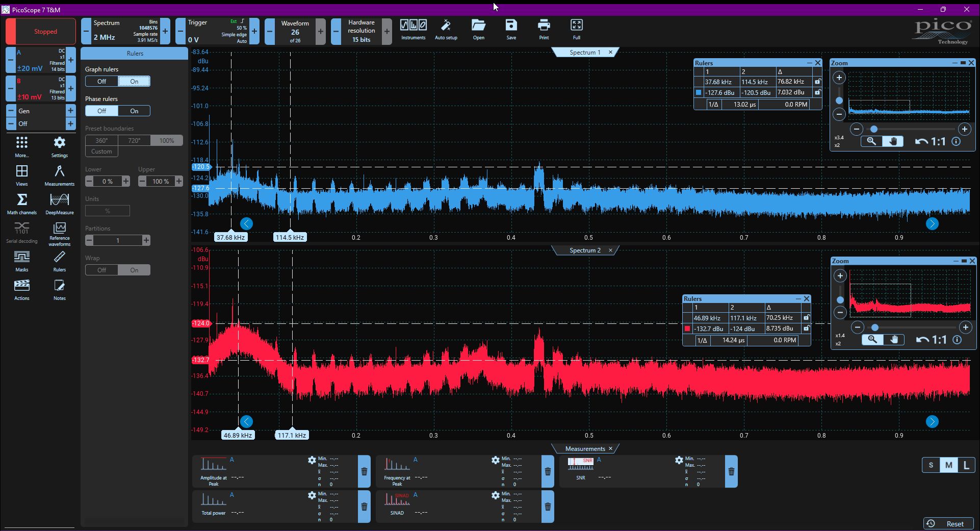
Task: Select hand pan tool in Spectrum 2 Zoom panel
Action: click(894, 340)
